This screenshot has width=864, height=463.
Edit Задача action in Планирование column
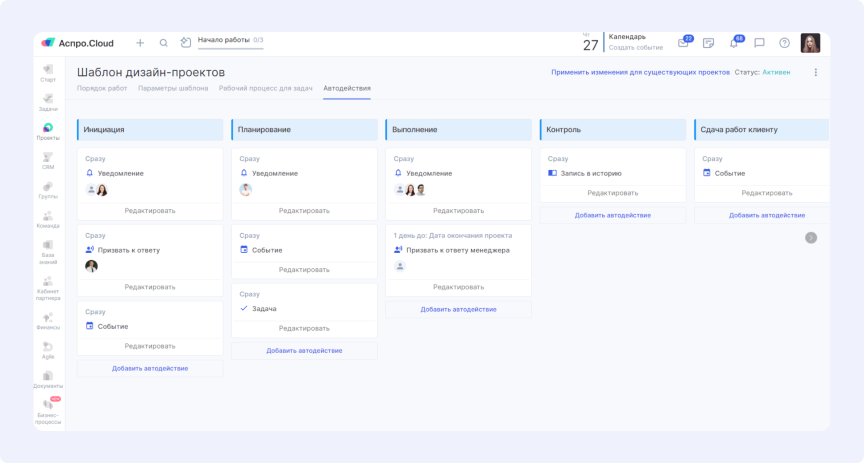(x=304, y=328)
